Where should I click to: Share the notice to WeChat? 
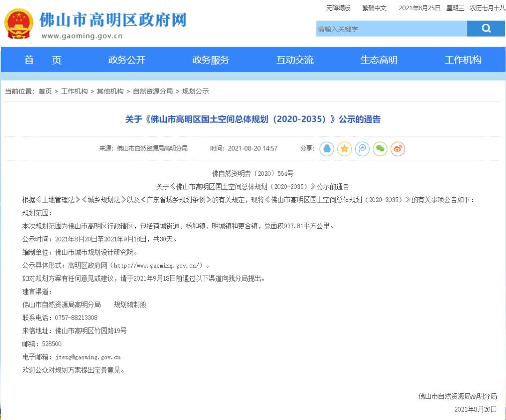click(380, 149)
